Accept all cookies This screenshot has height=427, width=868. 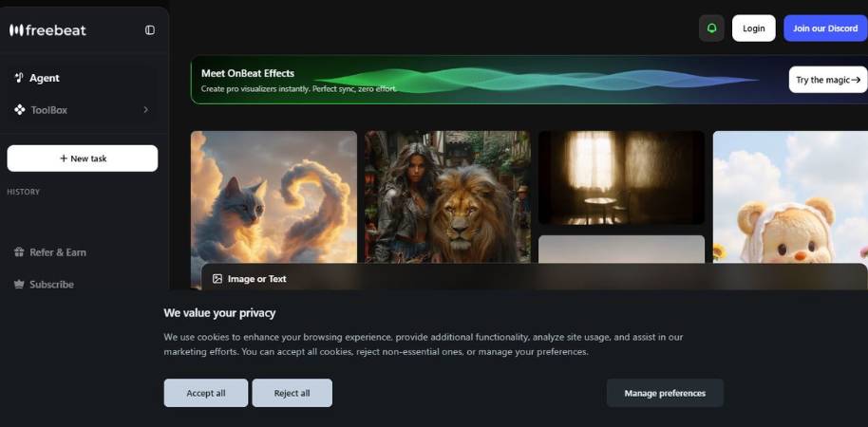click(206, 393)
